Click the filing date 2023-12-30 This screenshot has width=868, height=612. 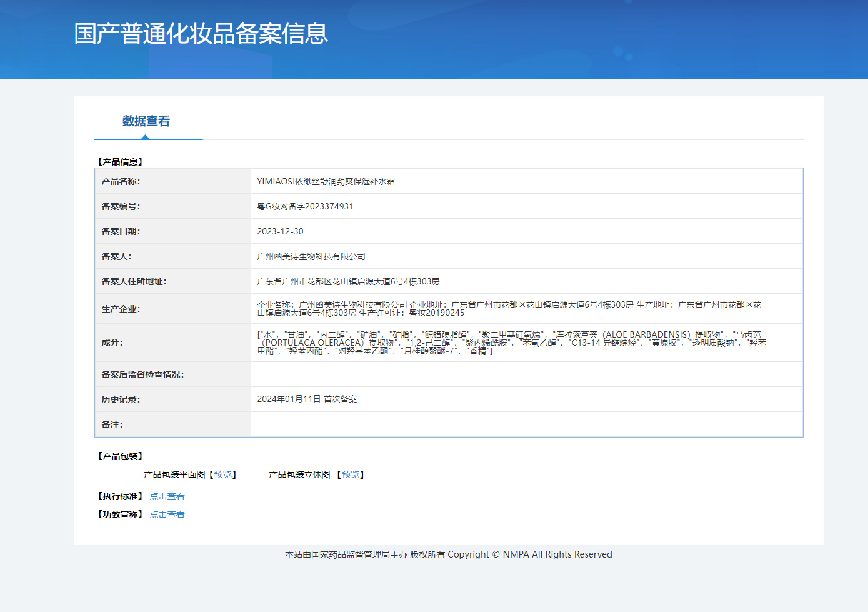[280, 231]
